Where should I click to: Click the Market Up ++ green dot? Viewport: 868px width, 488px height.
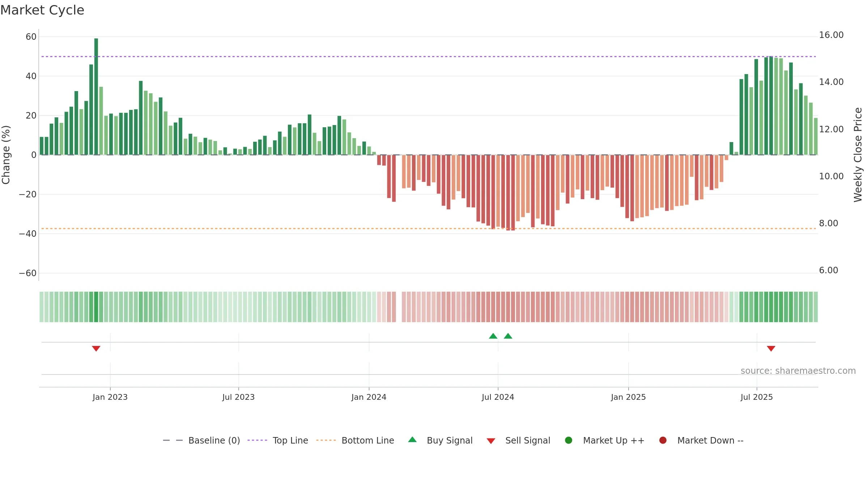click(x=569, y=440)
